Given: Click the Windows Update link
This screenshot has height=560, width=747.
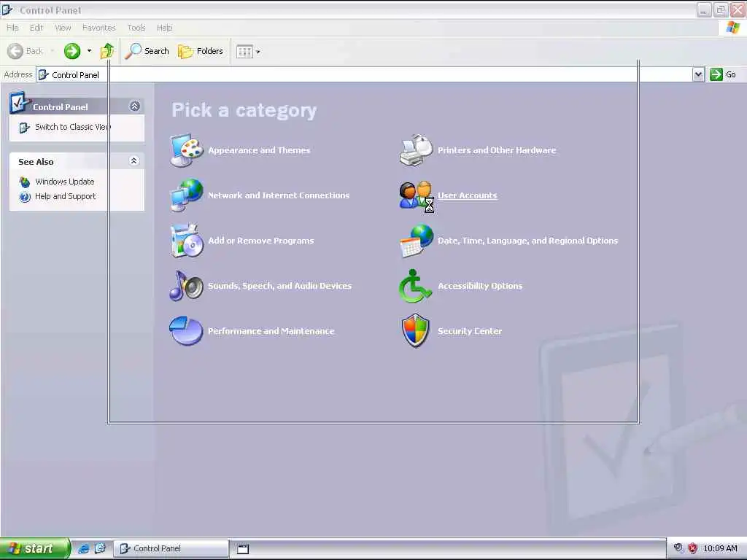Looking at the screenshot, I should tap(65, 182).
